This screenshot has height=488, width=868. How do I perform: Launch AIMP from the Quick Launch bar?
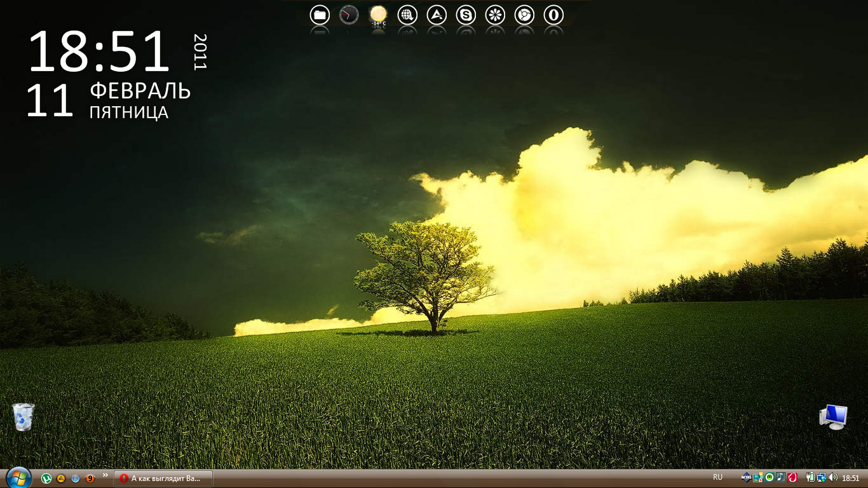pyautogui.click(x=61, y=478)
